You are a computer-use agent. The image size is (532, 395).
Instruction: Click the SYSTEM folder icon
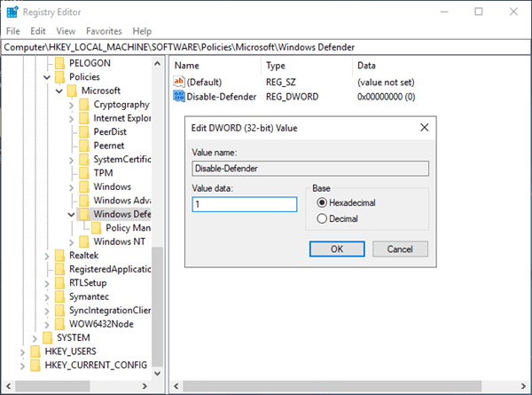[48, 337]
